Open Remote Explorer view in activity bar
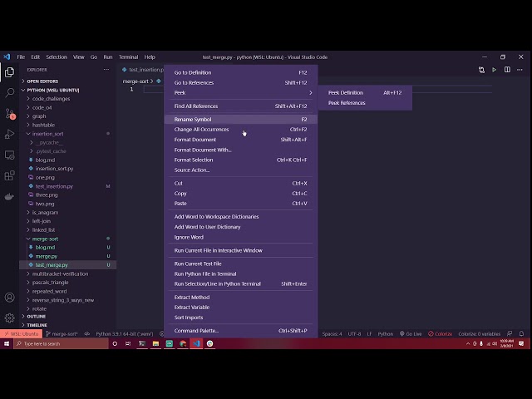 [x=9, y=155]
